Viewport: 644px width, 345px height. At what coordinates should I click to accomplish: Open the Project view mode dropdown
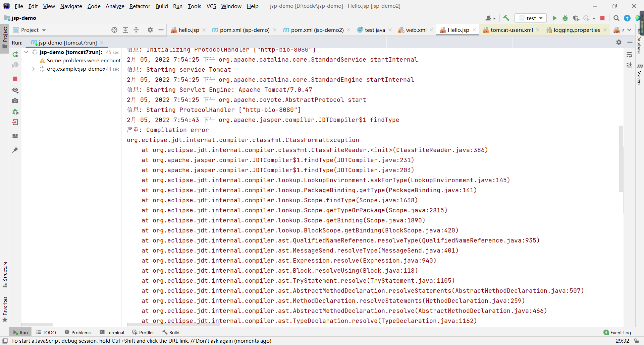(x=30, y=30)
